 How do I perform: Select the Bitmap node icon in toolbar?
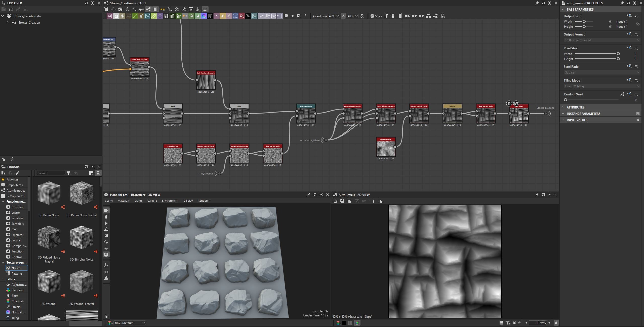(x=109, y=16)
